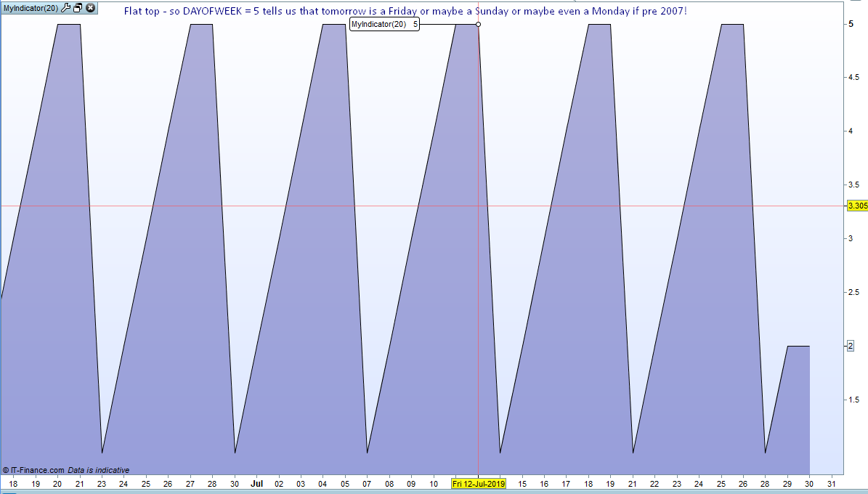Remove MyIndicator with the X icon
868x494 pixels.
(91, 8)
